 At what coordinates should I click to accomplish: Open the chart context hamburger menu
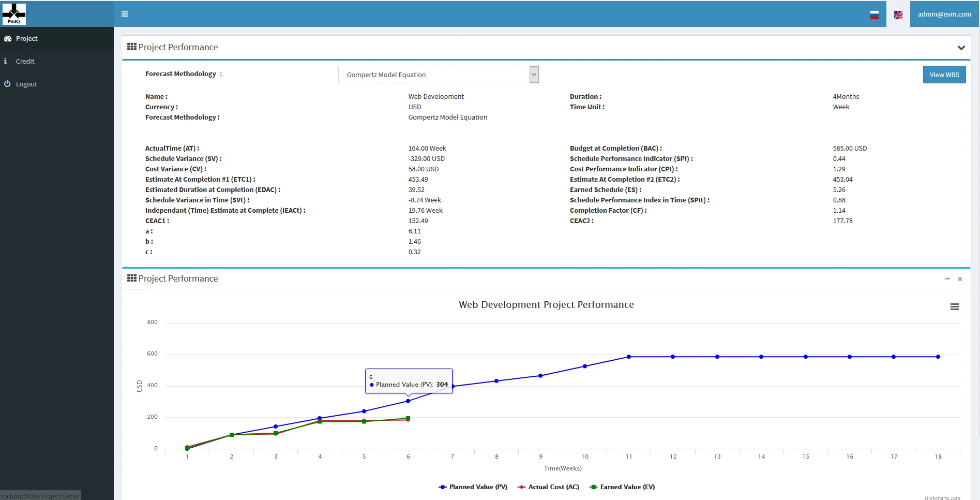pos(955,307)
